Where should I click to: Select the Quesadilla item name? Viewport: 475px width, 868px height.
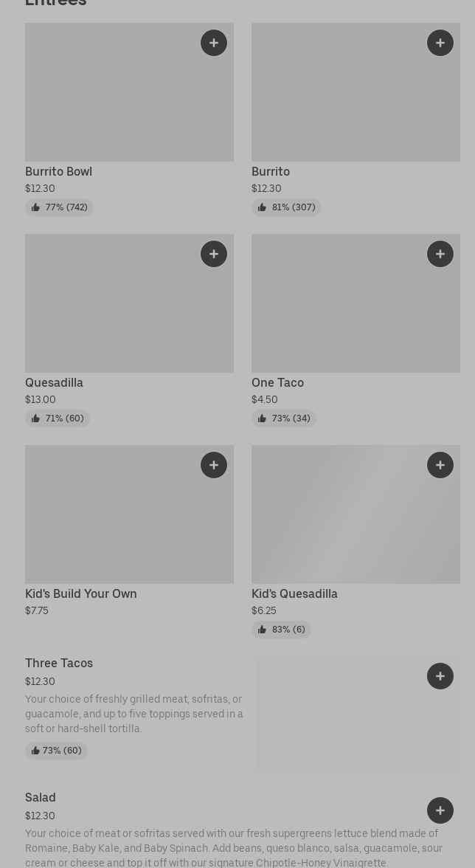pyautogui.click(x=54, y=383)
